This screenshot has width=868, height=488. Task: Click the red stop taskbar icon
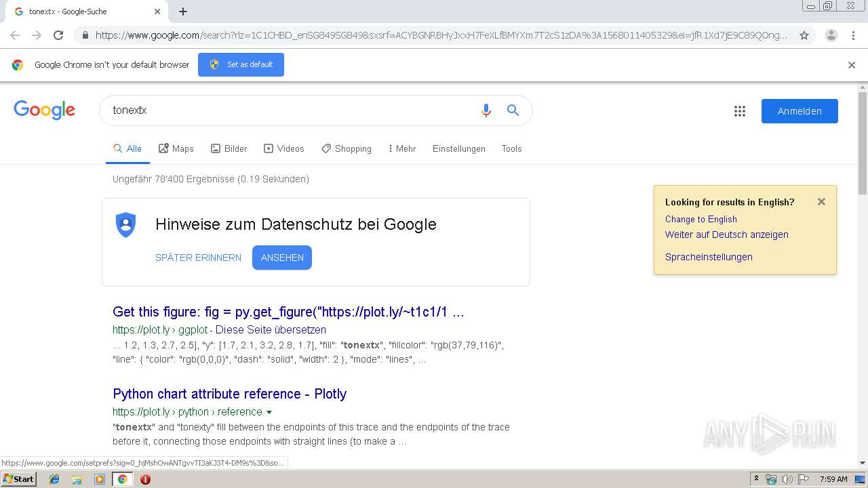pos(145,479)
